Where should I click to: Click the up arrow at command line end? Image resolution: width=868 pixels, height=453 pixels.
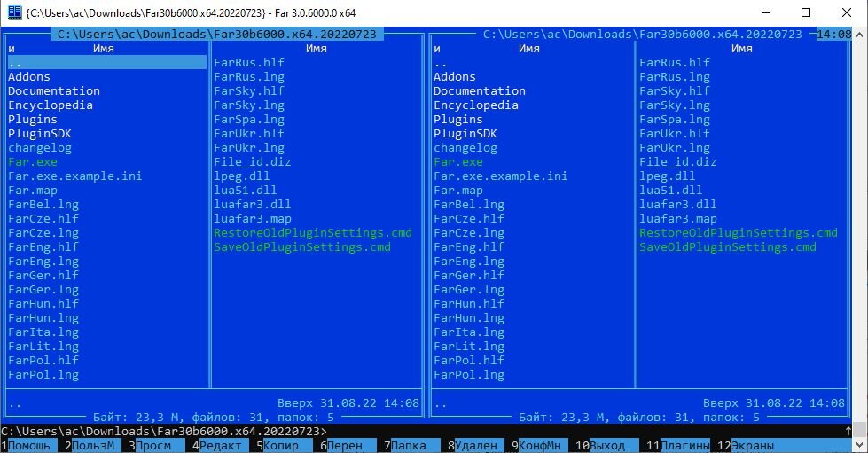pyautogui.click(x=848, y=431)
